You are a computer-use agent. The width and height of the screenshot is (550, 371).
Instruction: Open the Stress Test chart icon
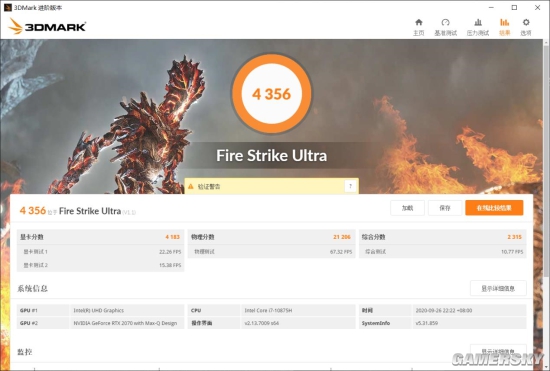(x=478, y=22)
